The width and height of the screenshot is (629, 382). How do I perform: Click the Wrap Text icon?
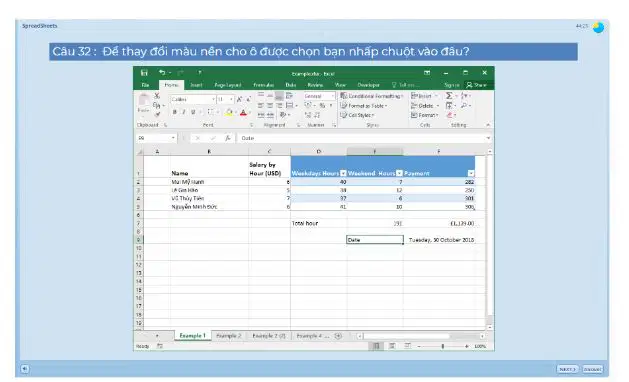coord(289,96)
